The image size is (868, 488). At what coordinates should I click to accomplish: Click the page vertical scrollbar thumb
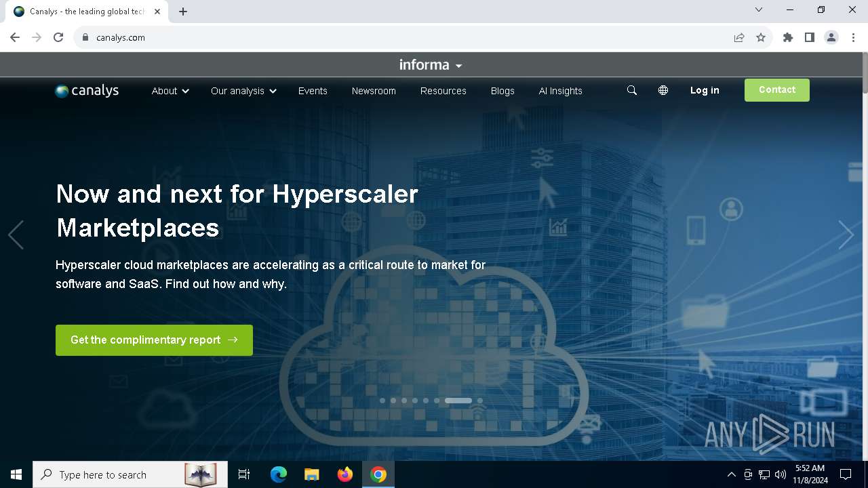coord(864,73)
